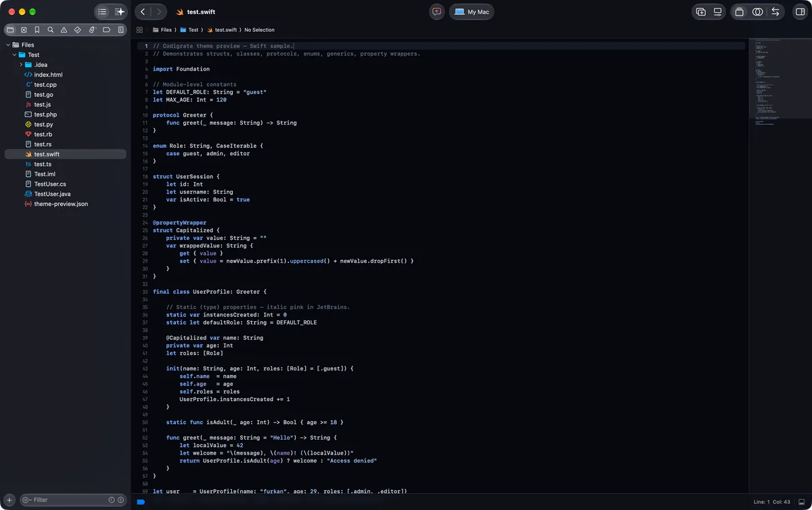812x510 pixels.
Task: Toggle recent files clock filter
Action: [x=112, y=500]
